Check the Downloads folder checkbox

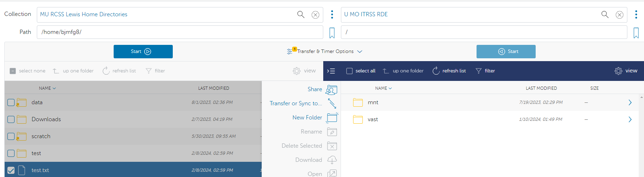coord(11,119)
